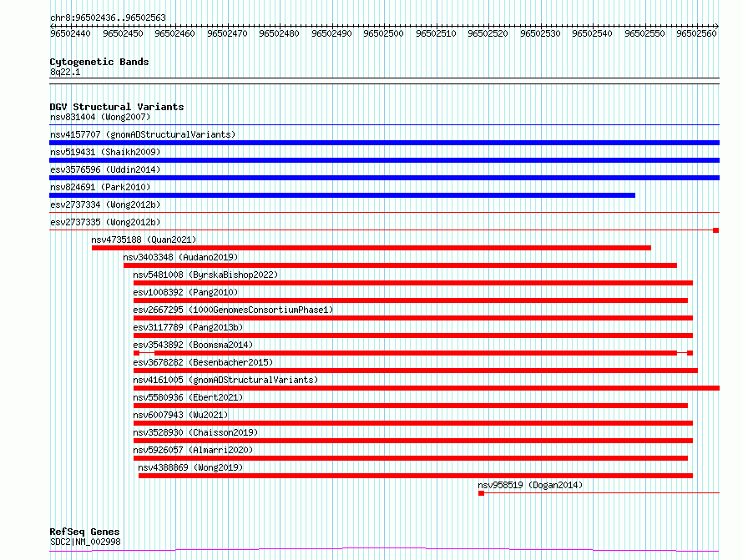Click the red end block of esv2737335

[x=716, y=230]
